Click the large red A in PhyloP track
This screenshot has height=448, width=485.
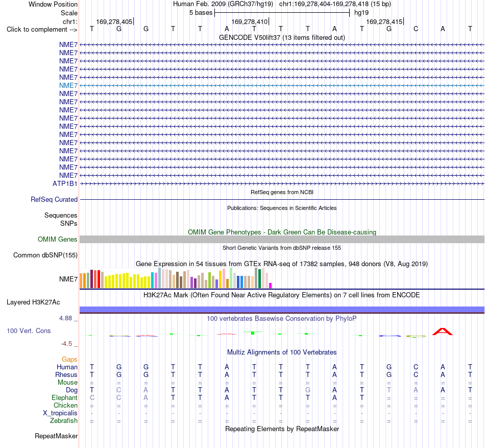tap(442, 332)
